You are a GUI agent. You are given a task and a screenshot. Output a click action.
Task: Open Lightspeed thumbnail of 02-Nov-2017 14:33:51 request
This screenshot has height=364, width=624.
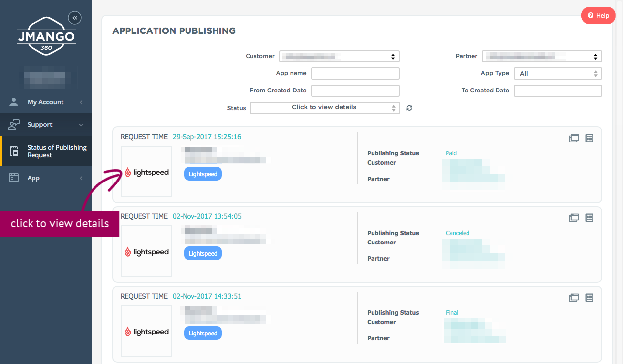pos(146,331)
